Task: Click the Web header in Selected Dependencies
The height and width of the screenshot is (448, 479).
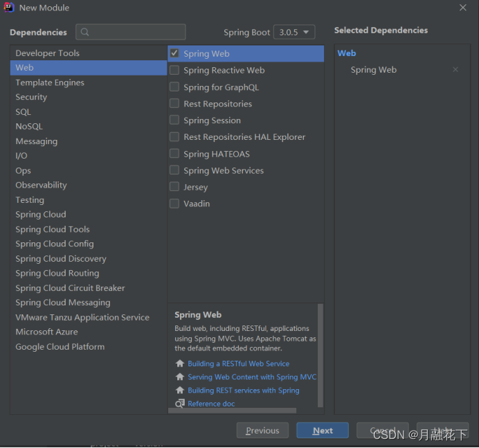Action: [347, 53]
